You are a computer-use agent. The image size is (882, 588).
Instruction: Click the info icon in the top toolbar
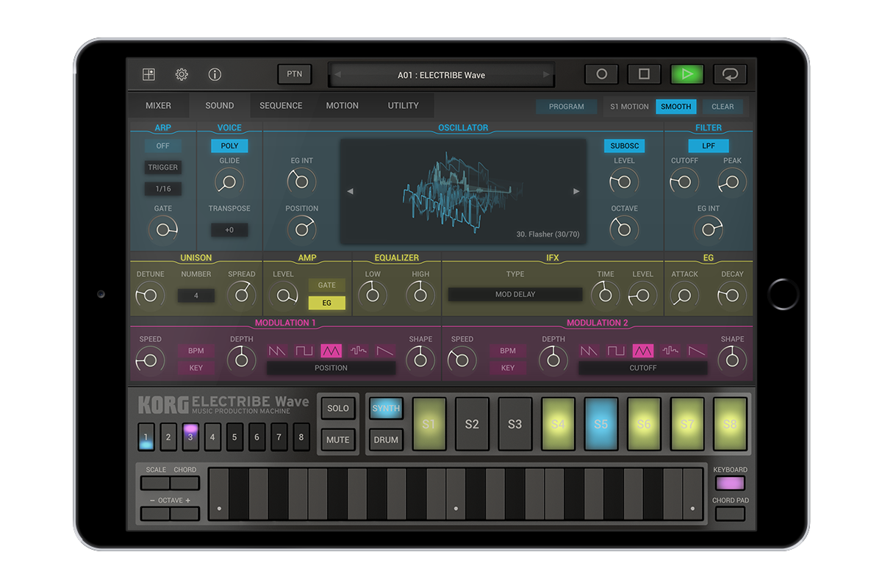[215, 74]
